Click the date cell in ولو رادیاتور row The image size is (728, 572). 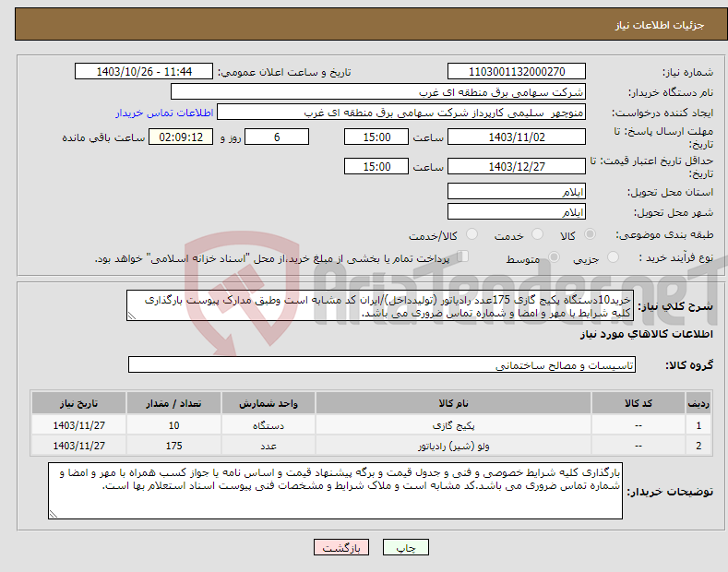coord(79,446)
